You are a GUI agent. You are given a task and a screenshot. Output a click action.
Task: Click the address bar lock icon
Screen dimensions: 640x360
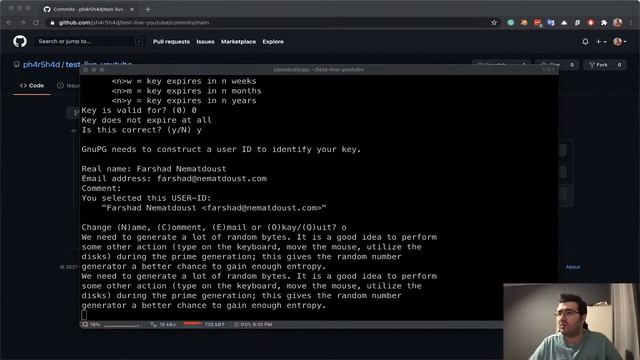[52, 22]
